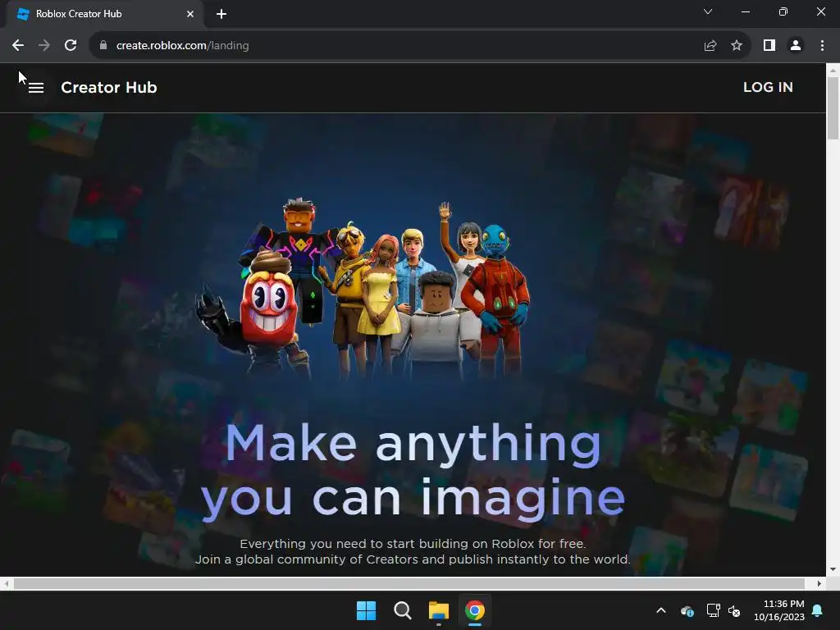Viewport: 840px width, 630px height.
Task: Open the Chrome profile menu
Action: pos(796,46)
